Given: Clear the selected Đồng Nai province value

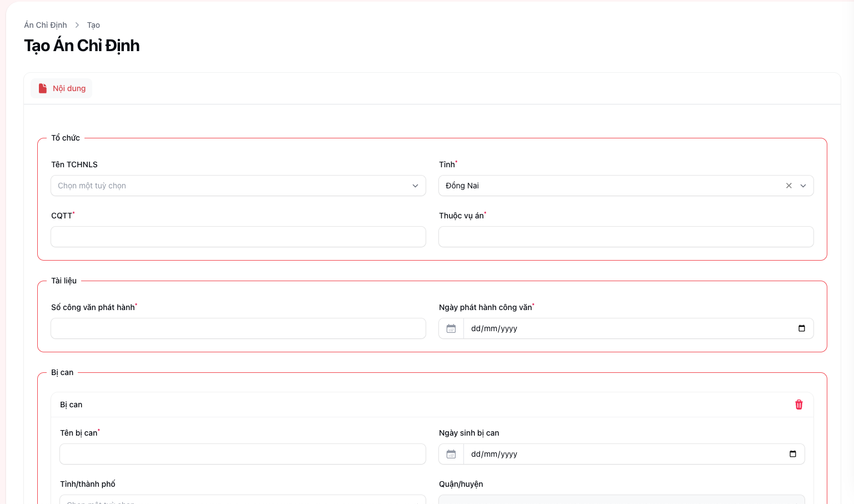Looking at the screenshot, I should coord(788,186).
